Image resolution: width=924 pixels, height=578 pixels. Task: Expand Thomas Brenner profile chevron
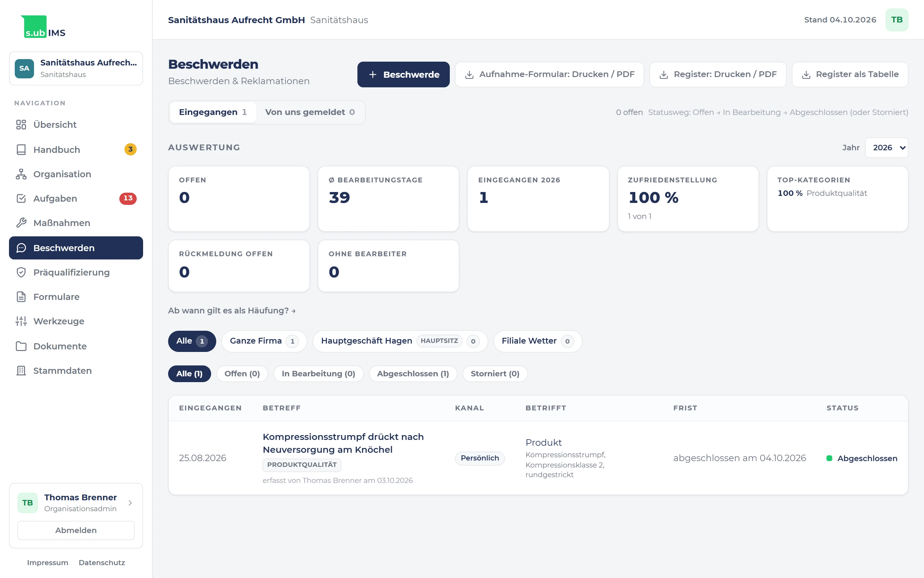[130, 503]
